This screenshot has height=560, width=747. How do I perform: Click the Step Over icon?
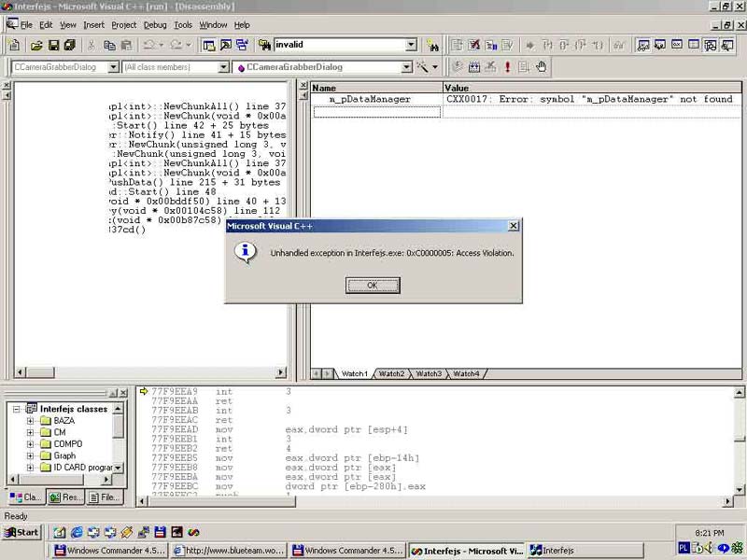coord(564,45)
